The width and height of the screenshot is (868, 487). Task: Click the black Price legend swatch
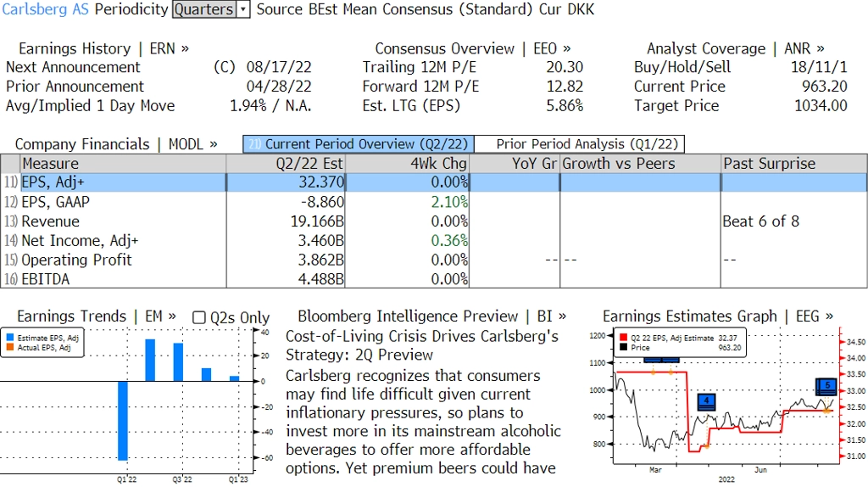point(623,347)
